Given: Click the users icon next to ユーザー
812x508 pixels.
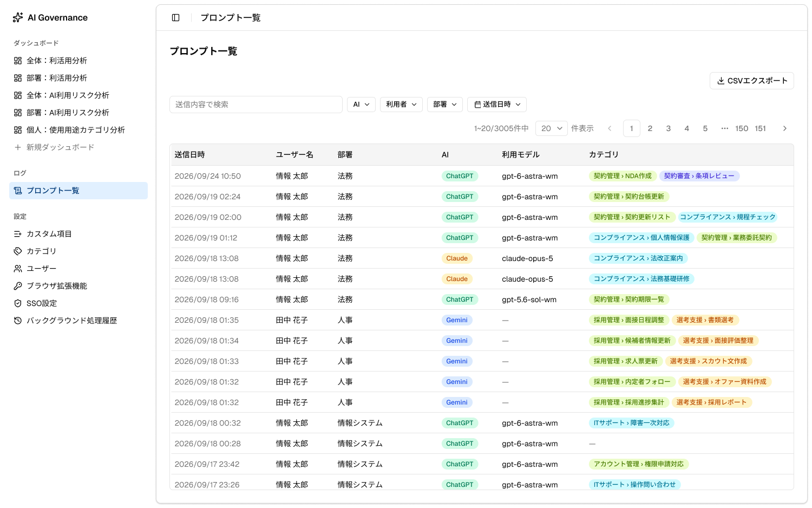Looking at the screenshot, I should 18,269.
